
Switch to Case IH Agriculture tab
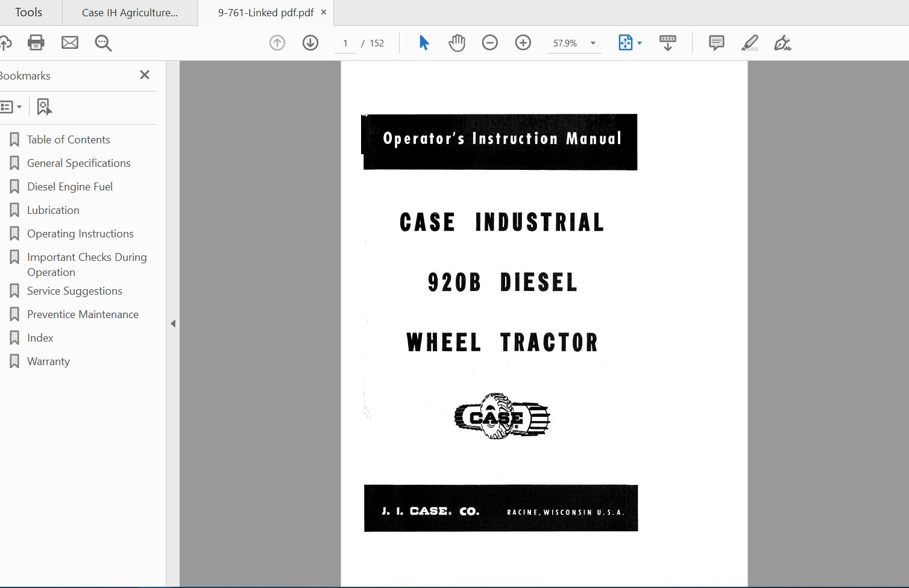[130, 13]
